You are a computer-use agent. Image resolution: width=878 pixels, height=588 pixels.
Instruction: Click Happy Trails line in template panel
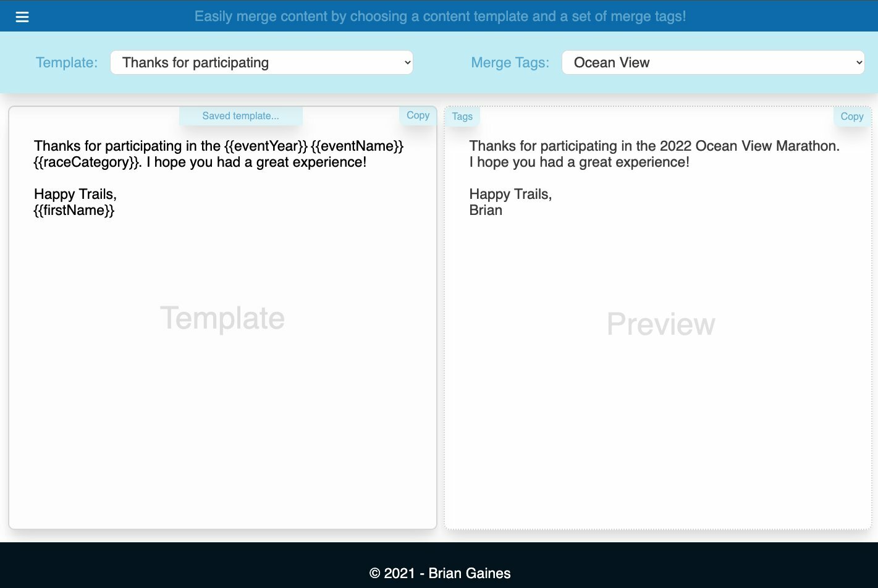[75, 194]
